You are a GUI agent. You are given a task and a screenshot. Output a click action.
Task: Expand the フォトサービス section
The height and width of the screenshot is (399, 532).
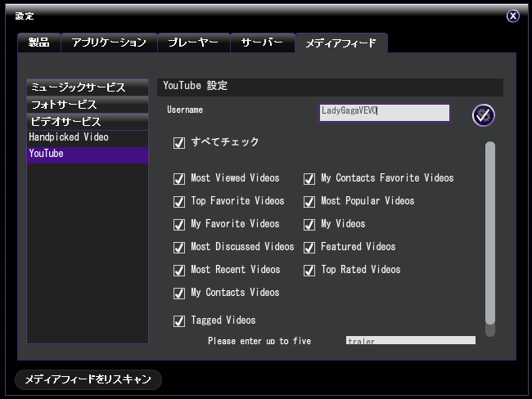[x=88, y=105]
